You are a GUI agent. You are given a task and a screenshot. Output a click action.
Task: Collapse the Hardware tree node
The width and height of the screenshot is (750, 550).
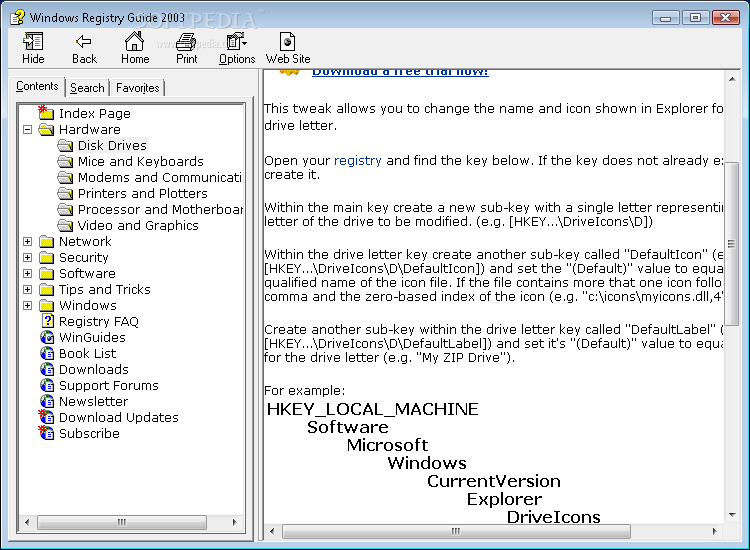point(28,130)
